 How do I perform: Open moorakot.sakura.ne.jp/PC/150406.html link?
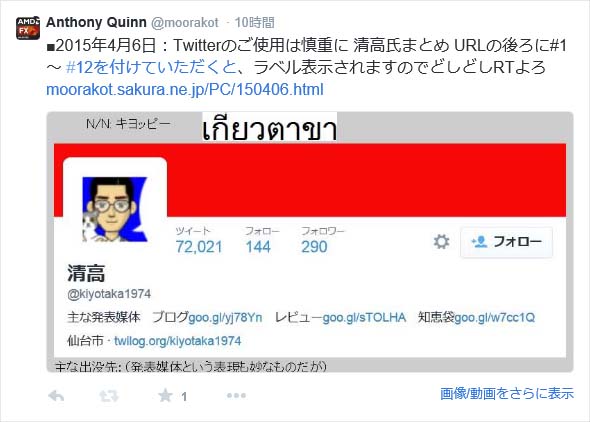pyautogui.click(x=185, y=90)
